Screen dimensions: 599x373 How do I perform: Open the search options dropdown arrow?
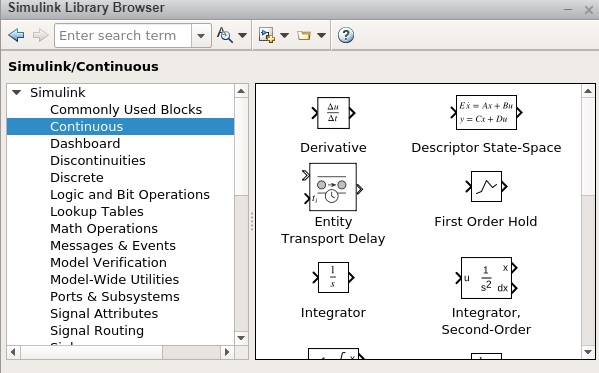[x=242, y=35]
